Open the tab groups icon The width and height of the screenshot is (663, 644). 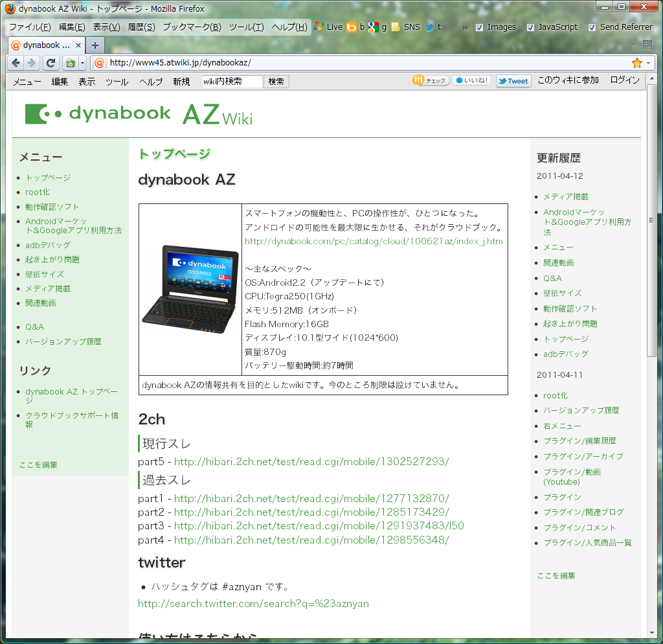point(647,45)
